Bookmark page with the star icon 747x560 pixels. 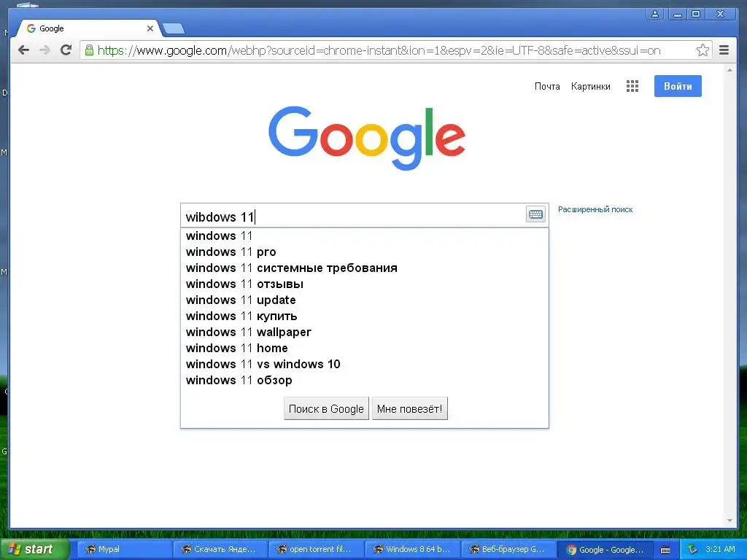703,50
